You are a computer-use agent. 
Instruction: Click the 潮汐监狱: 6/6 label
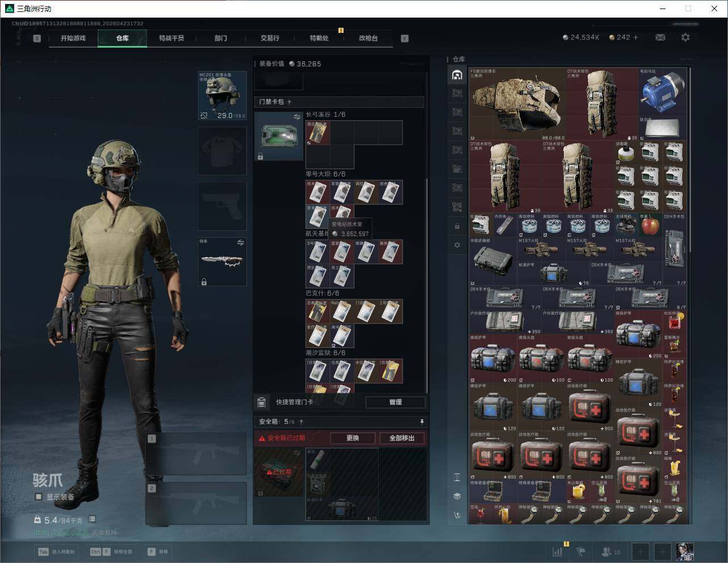pyautogui.click(x=325, y=353)
